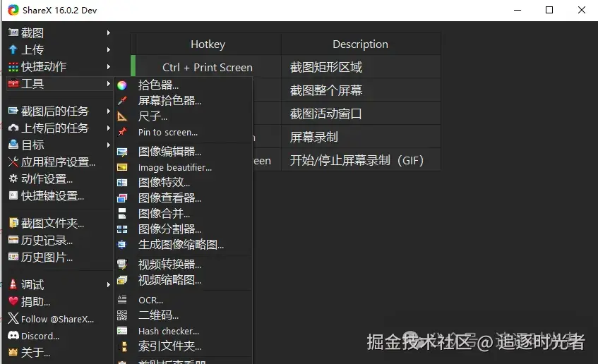598x364 pixels.
Task: Click the color picker rainbow icon
Action: point(121,85)
